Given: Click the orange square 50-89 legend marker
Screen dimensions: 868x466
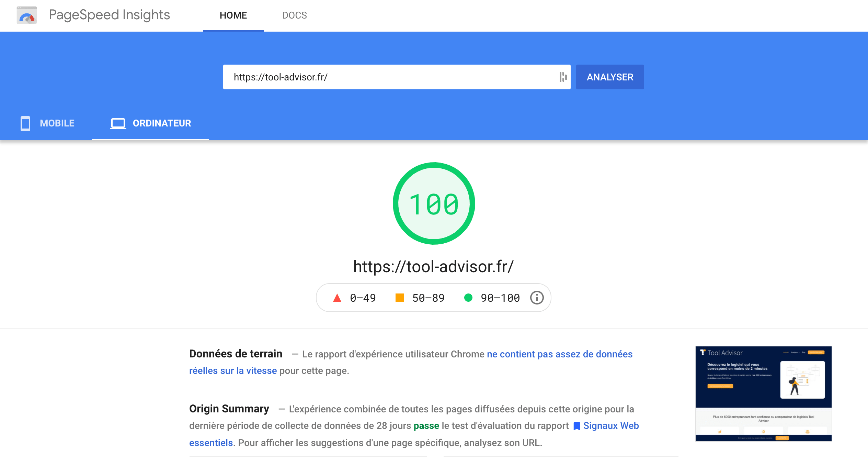Looking at the screenshot, I should 399,298.
